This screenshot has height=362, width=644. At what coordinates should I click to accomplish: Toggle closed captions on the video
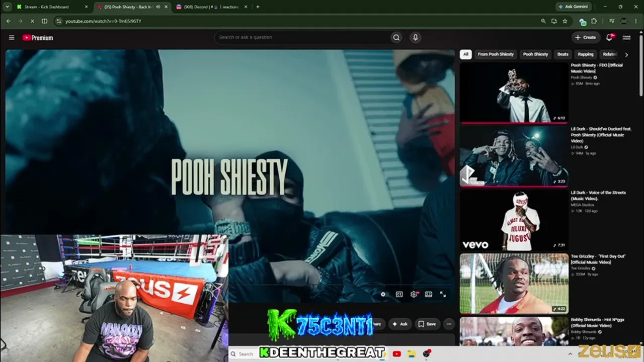399,295
